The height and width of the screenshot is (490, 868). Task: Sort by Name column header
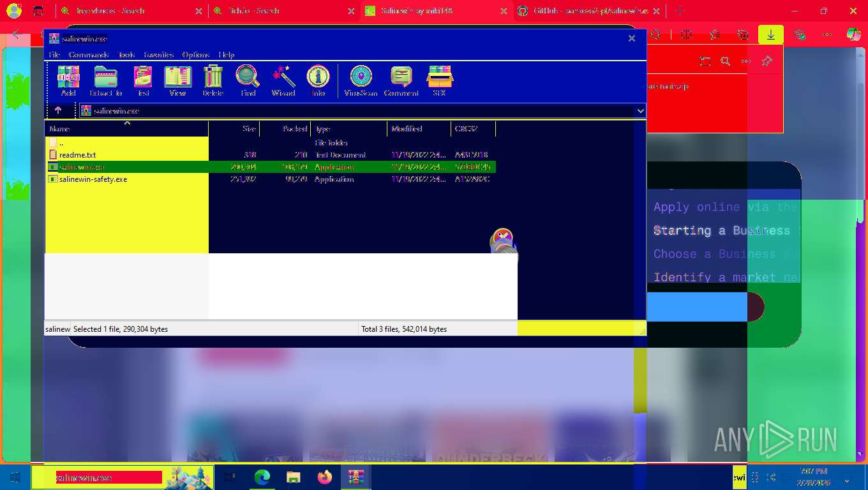126,129
